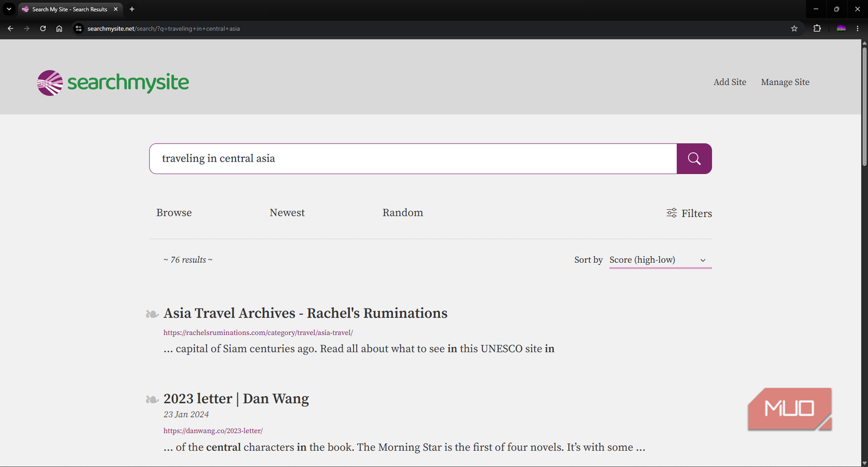
Task: Open the browser extensions puzzle icon
Action: [x=817, y=28]
